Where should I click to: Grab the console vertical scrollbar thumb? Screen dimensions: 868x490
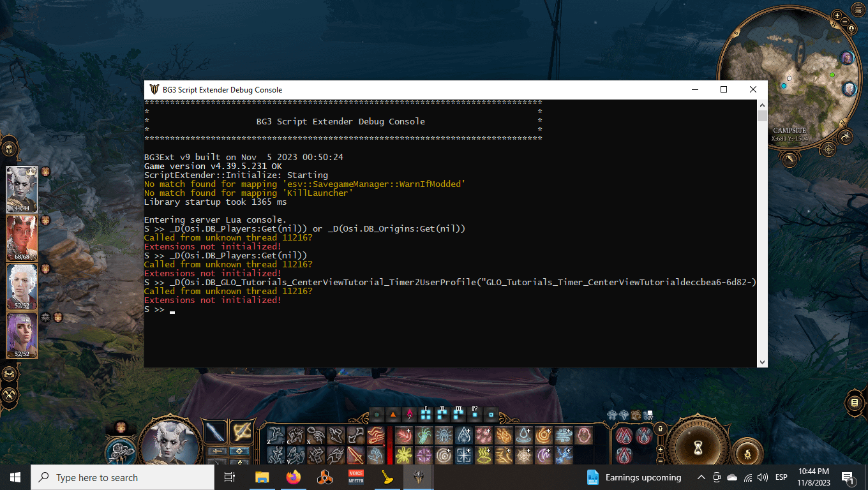(762, 115)
